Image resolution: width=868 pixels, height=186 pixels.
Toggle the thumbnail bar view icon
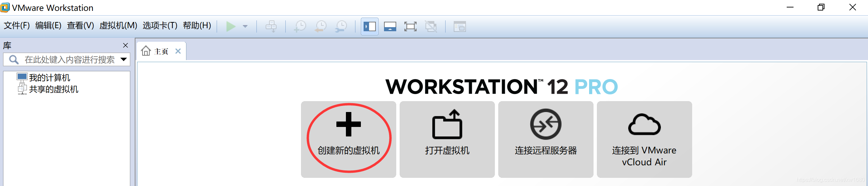(390, 26)
